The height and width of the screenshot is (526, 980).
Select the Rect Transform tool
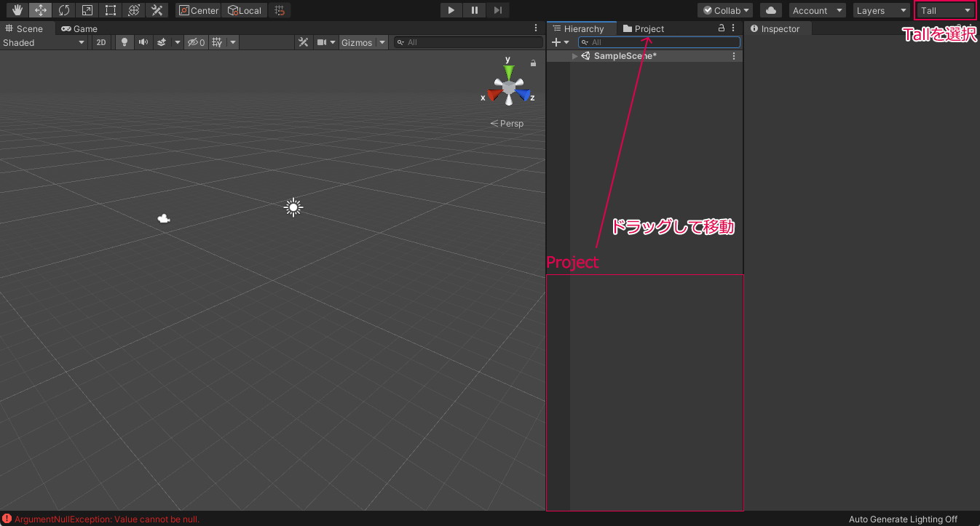tap(110, 10)
